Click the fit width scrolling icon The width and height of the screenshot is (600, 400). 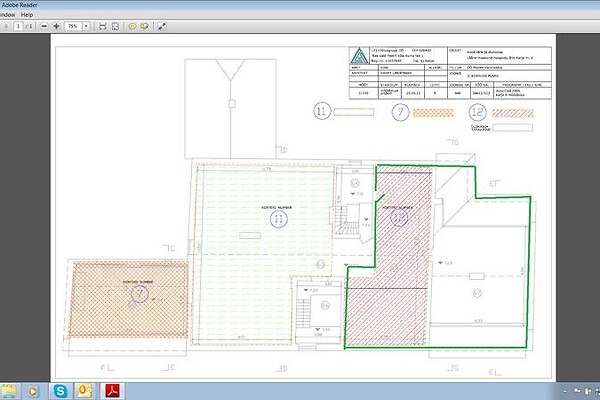(x=100, y=25)
